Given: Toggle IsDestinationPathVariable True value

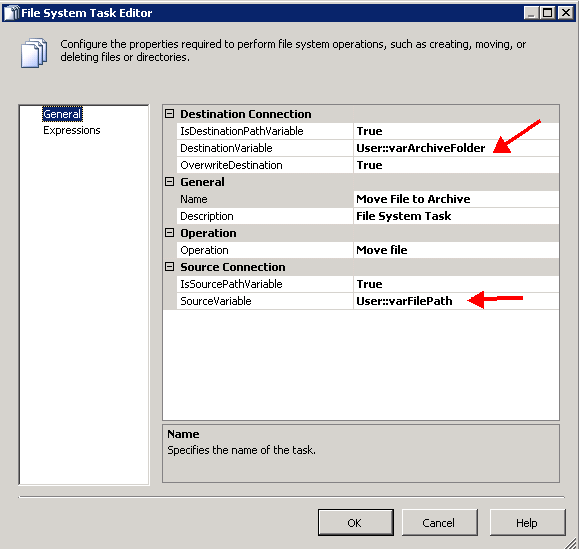Looking at the screenshot, I should click(x=456, y=131).
